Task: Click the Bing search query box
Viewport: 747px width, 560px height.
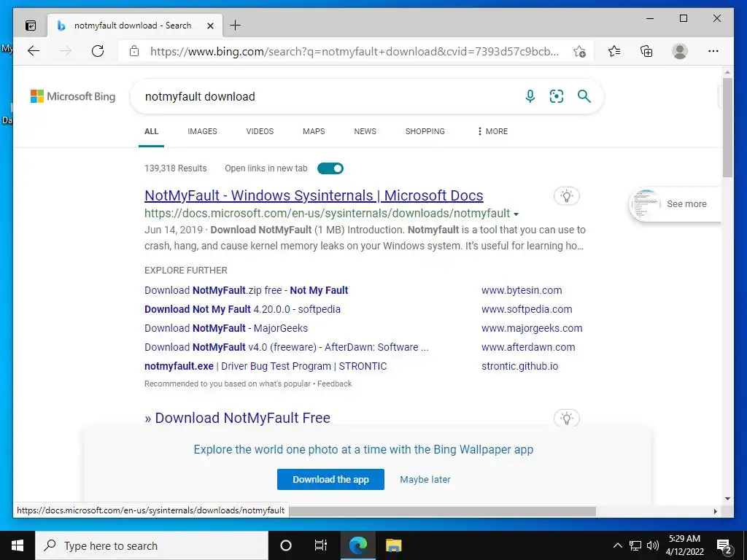Action: (x=329, y=97)
